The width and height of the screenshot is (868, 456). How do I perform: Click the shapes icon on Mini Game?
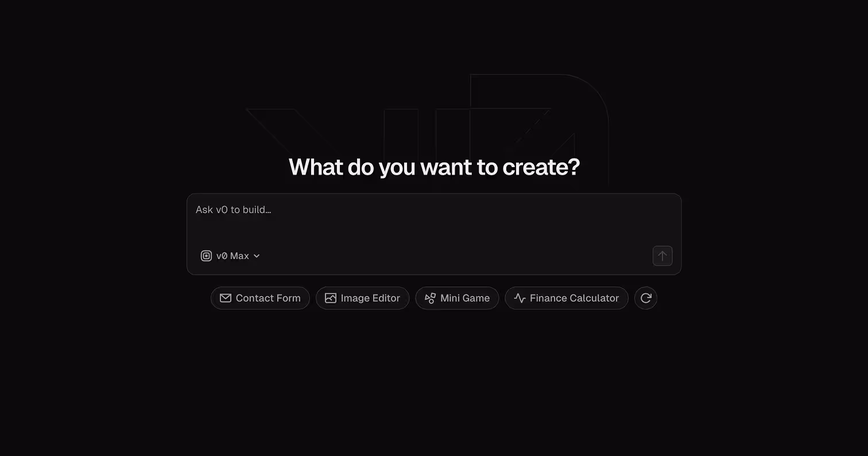(430, 298)
